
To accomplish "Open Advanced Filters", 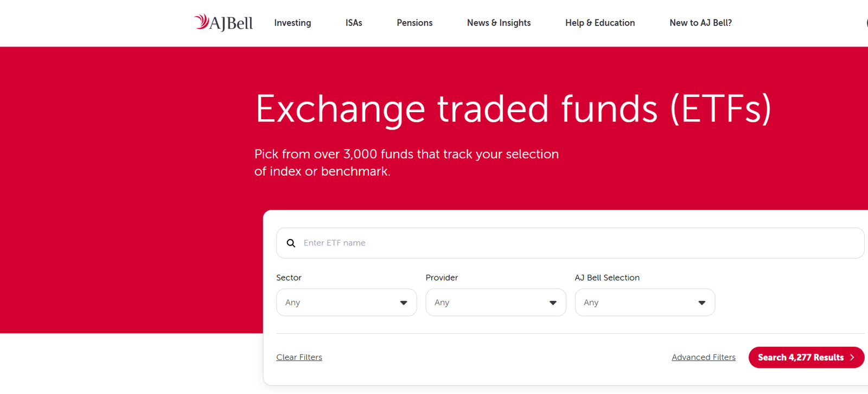I will (704, 357).
